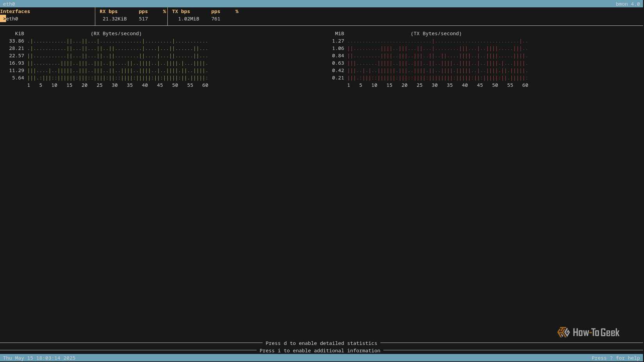Image resolution: width=644 pixels, height=362 pixels.
Task: Expand the Interfaces column header
Action: 15,11
